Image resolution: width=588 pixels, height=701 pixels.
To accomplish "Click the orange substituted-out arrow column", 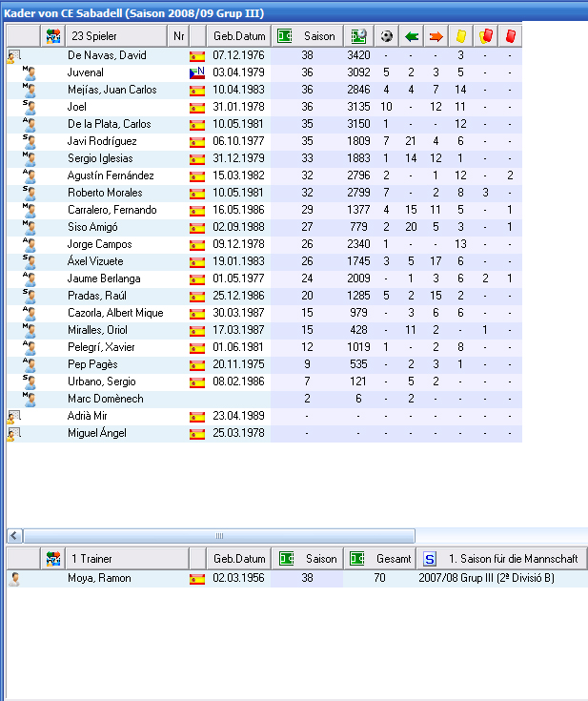I will pos(436,36).
